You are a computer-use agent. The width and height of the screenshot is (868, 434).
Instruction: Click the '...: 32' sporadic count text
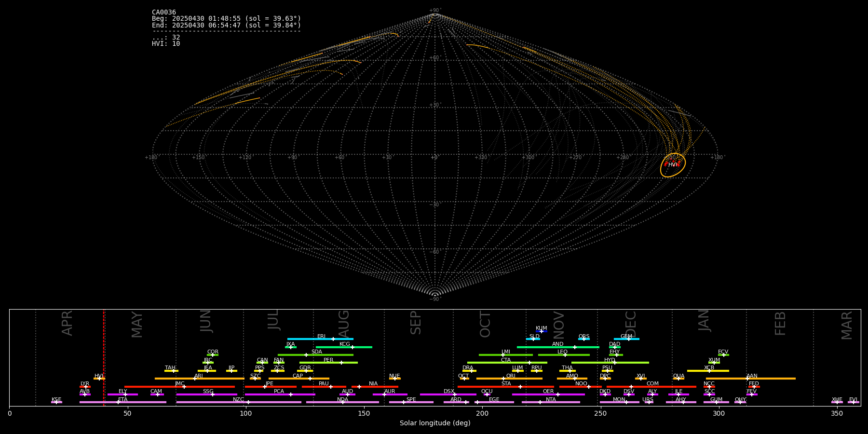click(166, 38)
